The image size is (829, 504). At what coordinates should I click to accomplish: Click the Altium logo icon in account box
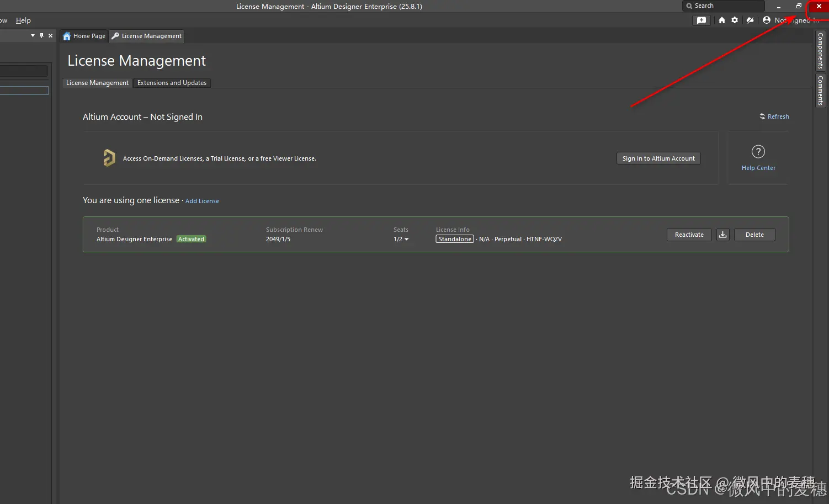click(x=109, y=158)
